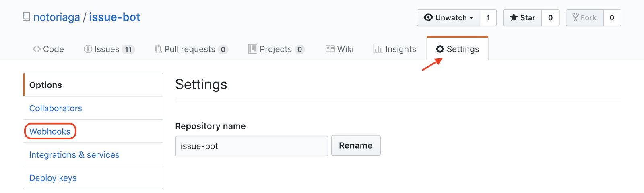Click the Settings gear icon
The width and height of the screenshot is (644, 193).
[x=440, y=49]
